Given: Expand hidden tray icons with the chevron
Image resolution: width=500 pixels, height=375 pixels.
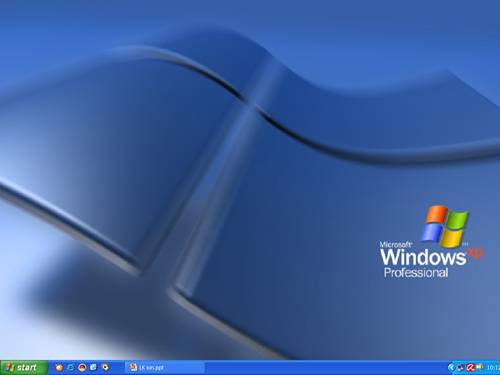Looking at the screenshot, I should click(451, 367).
